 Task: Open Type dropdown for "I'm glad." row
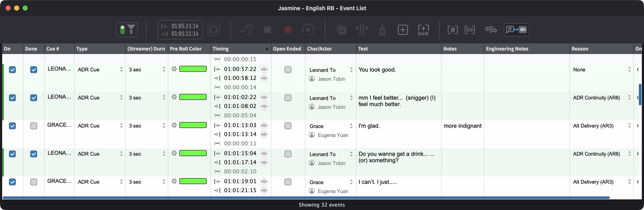(100, 125)
